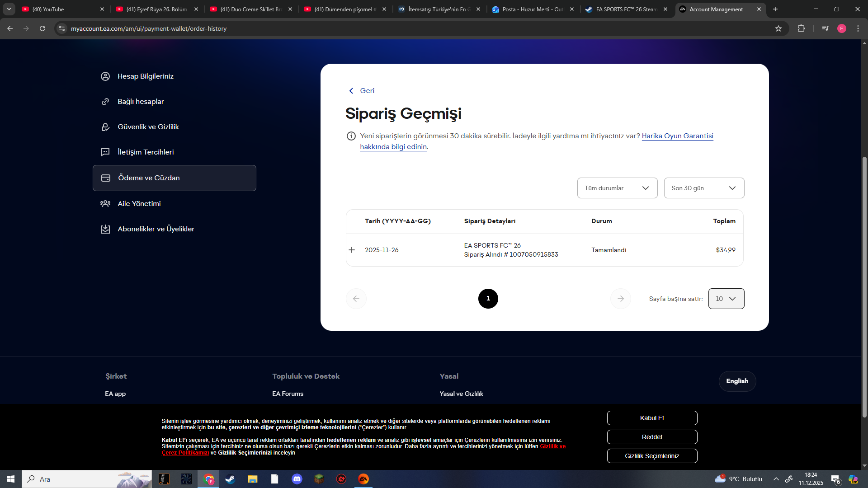
Task: Open Discord from the taskbar
Action: tap(297, 479)
